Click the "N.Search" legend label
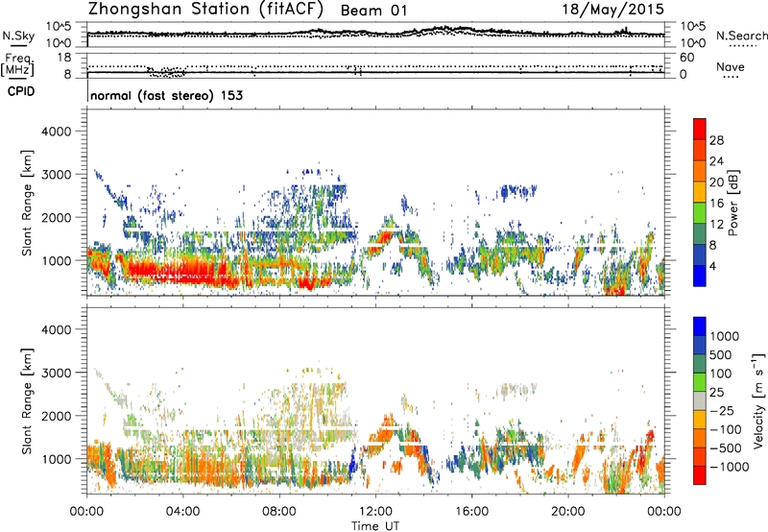The image size is (768, 532). 741,36
